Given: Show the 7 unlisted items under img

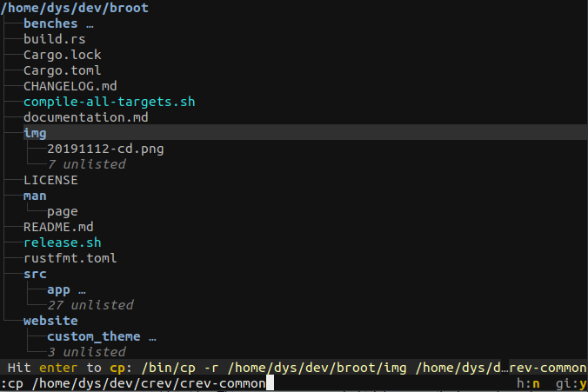Looking at the screenshot, I should [87, 164].
